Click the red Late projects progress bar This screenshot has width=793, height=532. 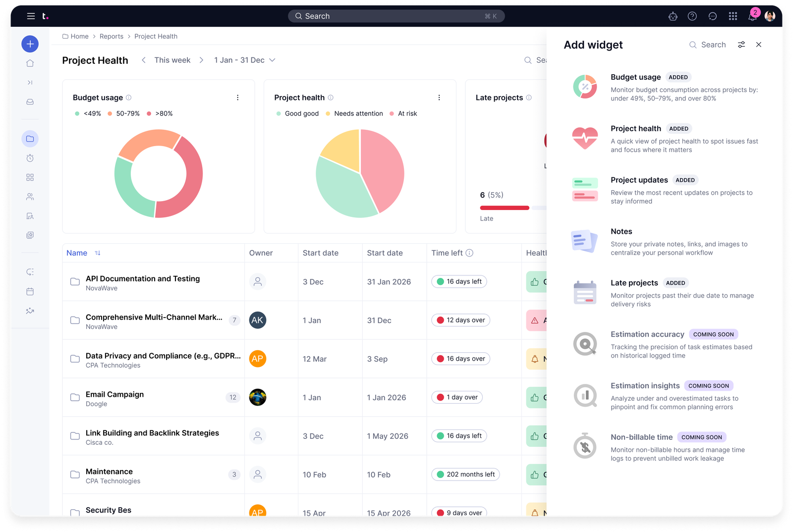[504, 208]
